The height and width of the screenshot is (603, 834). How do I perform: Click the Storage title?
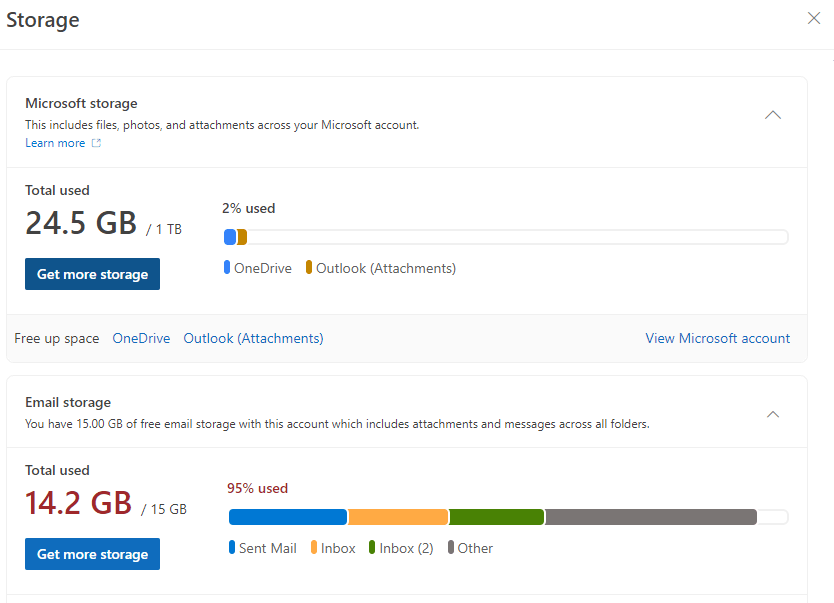[x=43, y=20]
